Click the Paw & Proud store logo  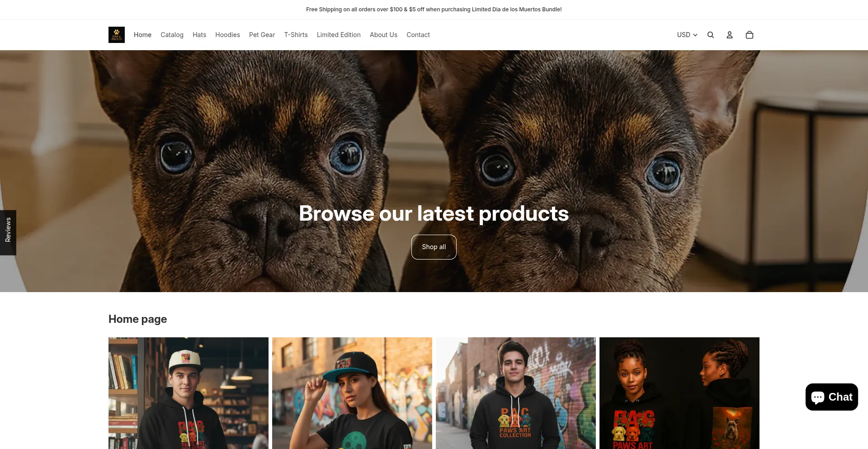tap(117, 35)
